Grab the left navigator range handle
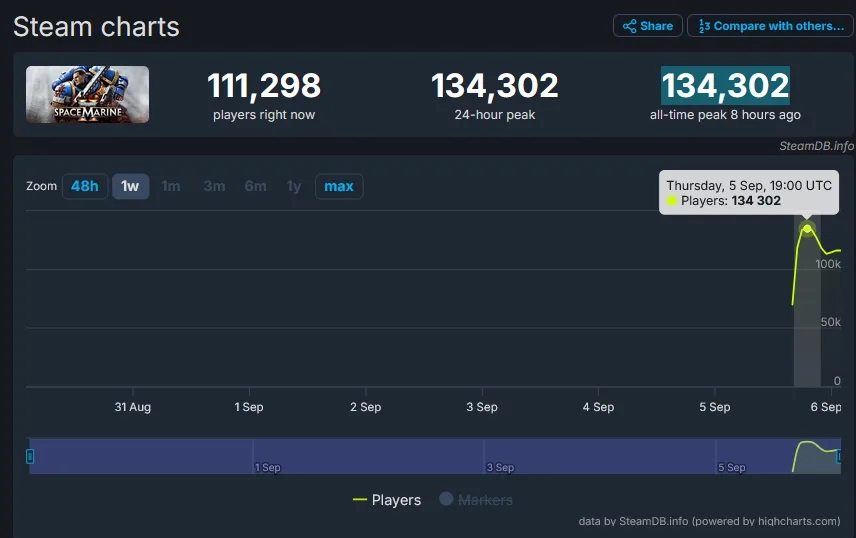The height and width of the screenshot is (538, 856). (30, 456)
